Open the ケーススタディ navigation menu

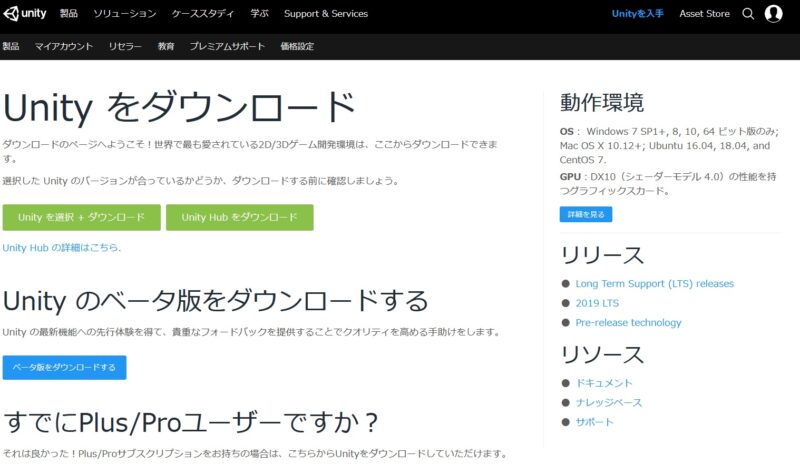click(203, 14)
